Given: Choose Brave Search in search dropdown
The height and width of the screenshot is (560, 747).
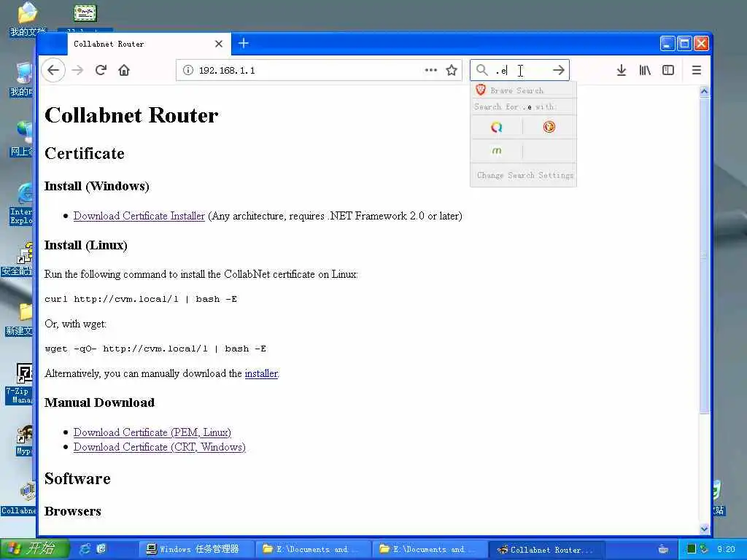Looking at the screenshot, I should [x=523, y=90].
